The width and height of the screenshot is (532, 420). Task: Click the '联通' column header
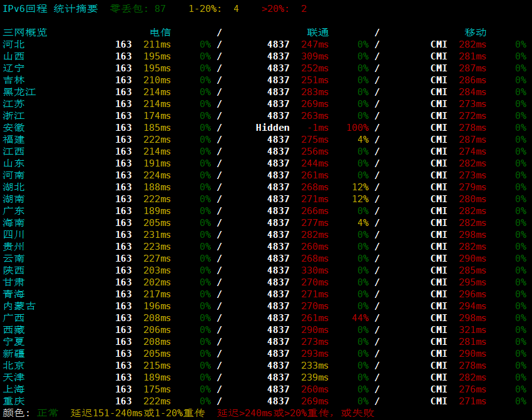(318, 33)
